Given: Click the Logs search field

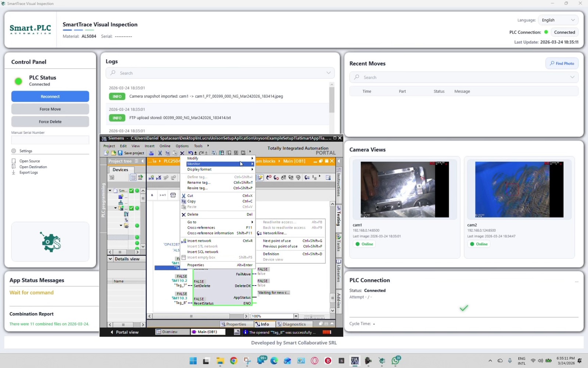Looking at the screenshot, I should [x=220, y=73].
